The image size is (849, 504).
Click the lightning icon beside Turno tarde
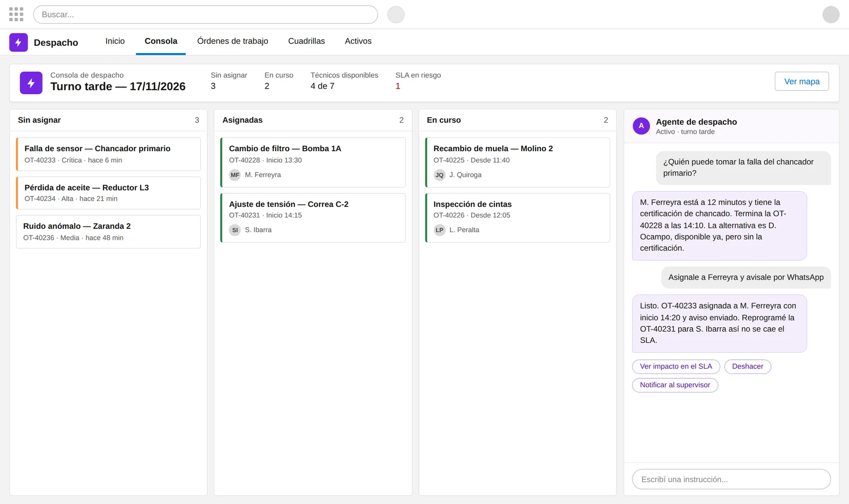tap(31, 83)
